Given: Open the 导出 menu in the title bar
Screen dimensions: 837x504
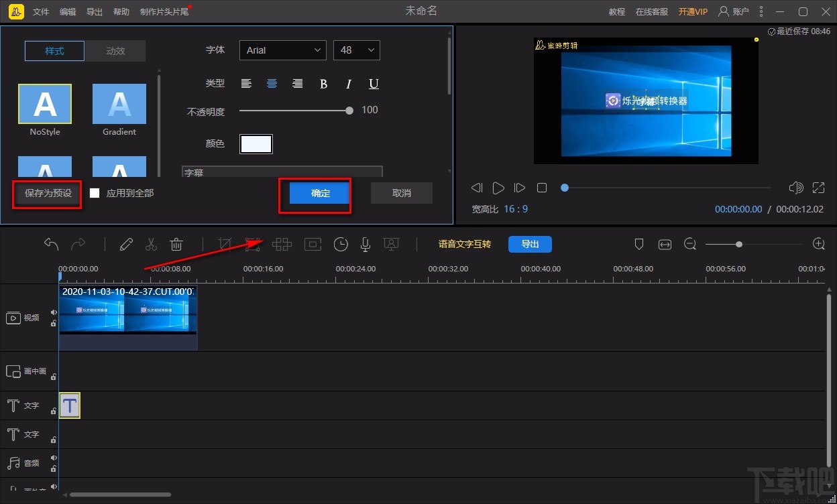Looking at the screenshot, I should pyautogui.click(x=95, y=12).
